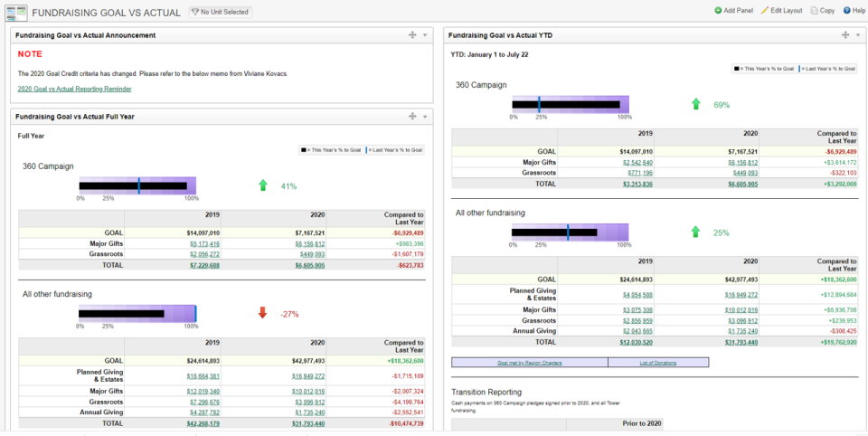The image size is (868, 436).
Task: Open the 2020 Goal vs Actual Reporting Reminder link
Action: click(75, 89)
